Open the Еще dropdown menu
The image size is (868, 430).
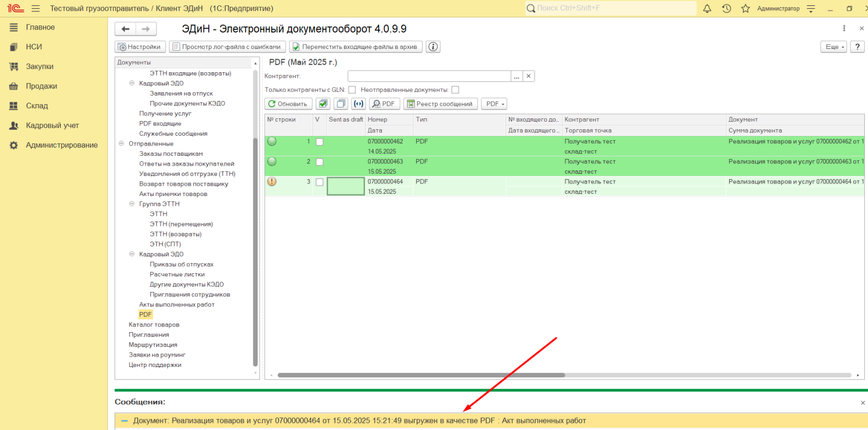coord(833,47)
